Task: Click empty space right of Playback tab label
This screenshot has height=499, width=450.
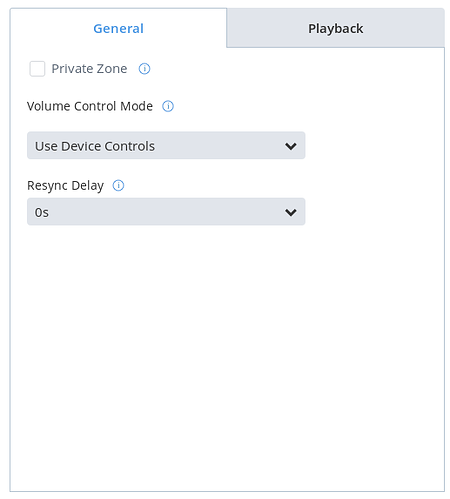Action: pyautogui.click(x=403, y=28)
